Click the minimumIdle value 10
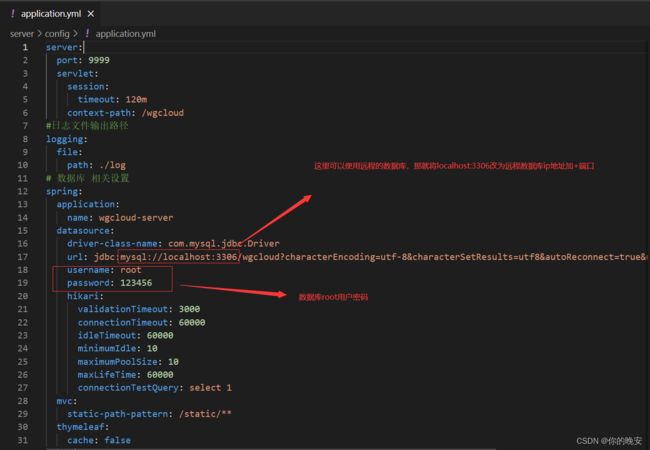 152,348
